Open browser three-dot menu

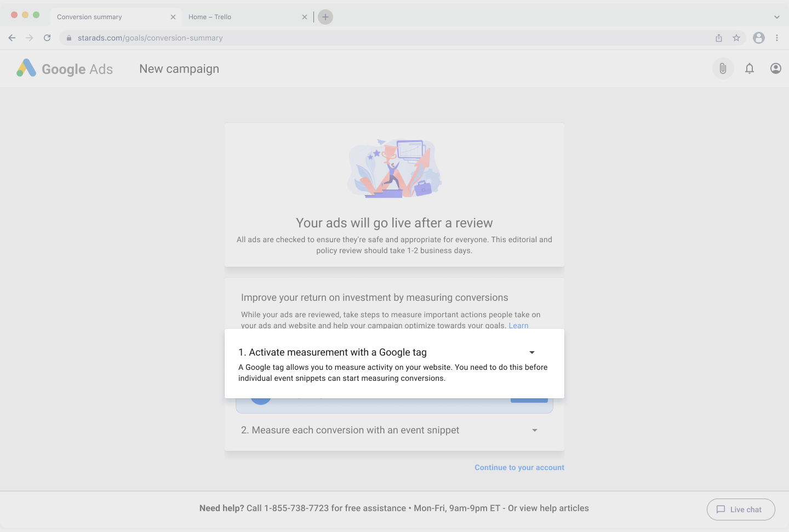point(777,38)
